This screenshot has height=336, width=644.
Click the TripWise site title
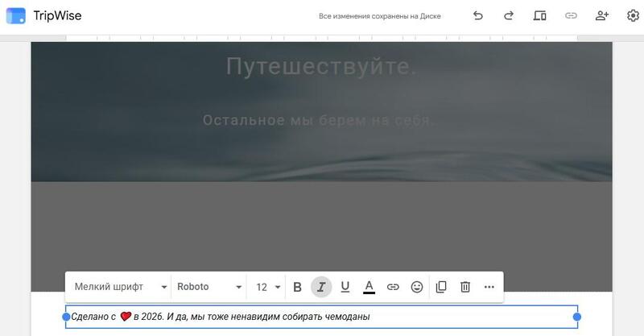click(x=57, y=15)
